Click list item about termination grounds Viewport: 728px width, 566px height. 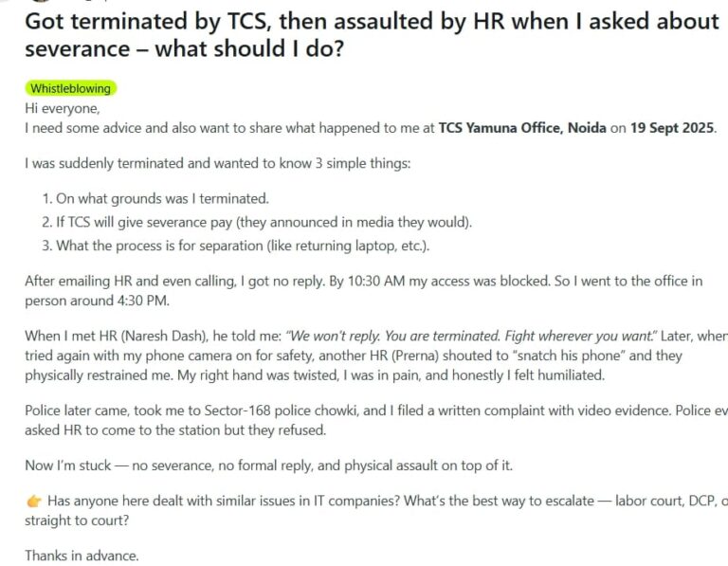click(x=155, y=199)
